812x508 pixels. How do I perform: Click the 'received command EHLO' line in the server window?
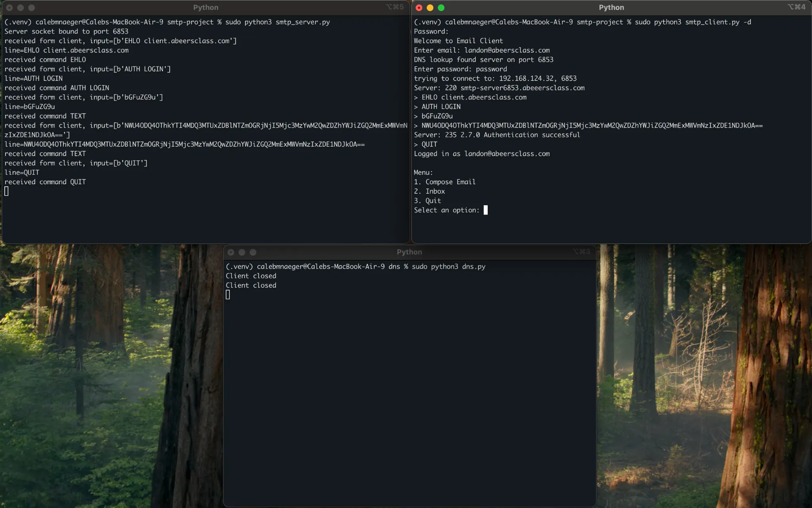pos(45,60)
